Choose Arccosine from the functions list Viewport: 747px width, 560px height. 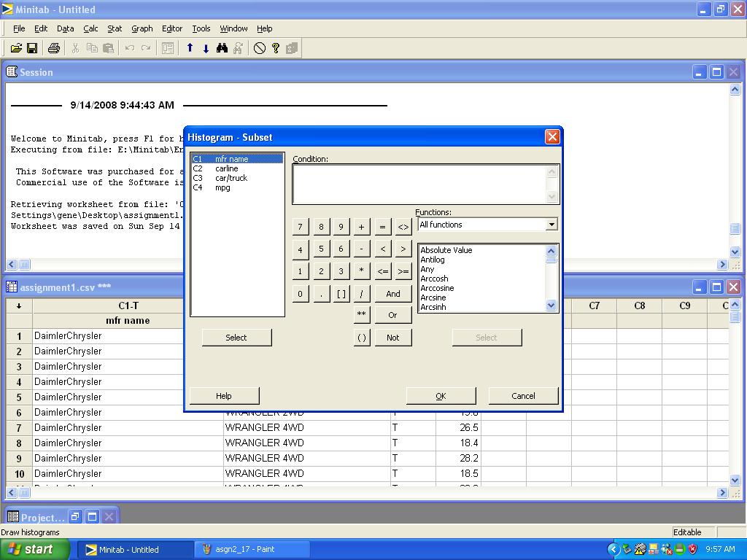pos(437,288)
